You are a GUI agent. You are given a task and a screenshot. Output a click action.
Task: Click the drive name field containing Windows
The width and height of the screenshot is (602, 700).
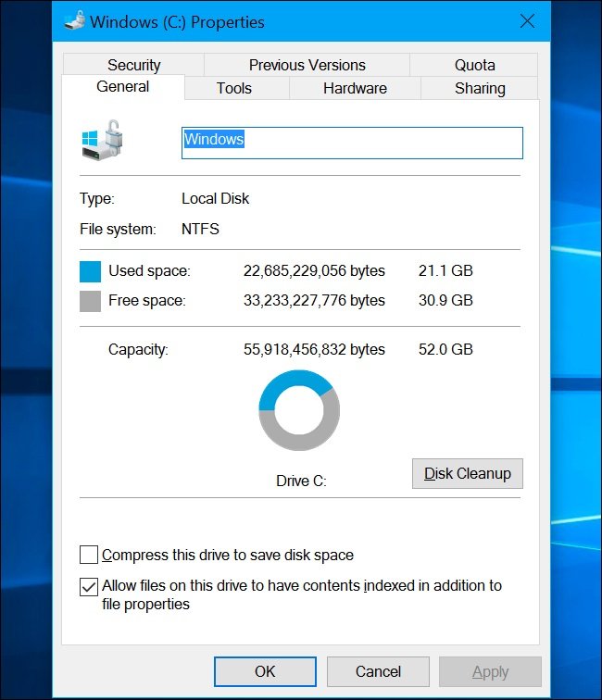[x=352, y=143]
